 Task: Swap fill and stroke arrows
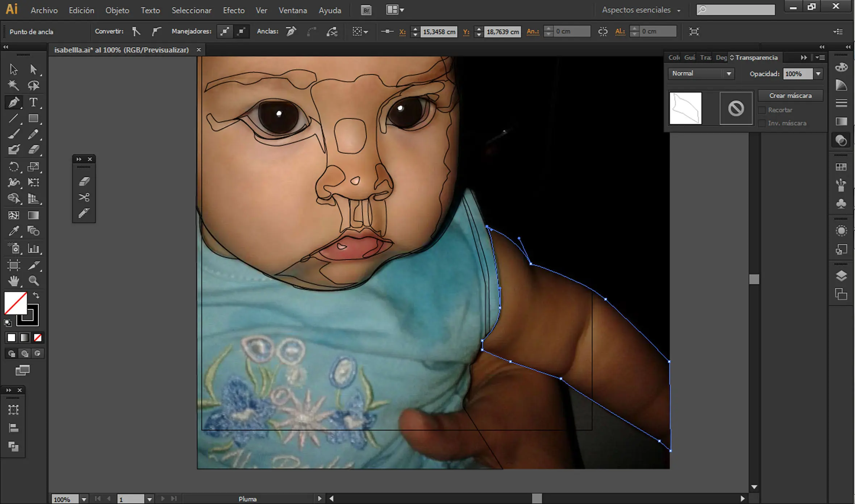[36, 295]
